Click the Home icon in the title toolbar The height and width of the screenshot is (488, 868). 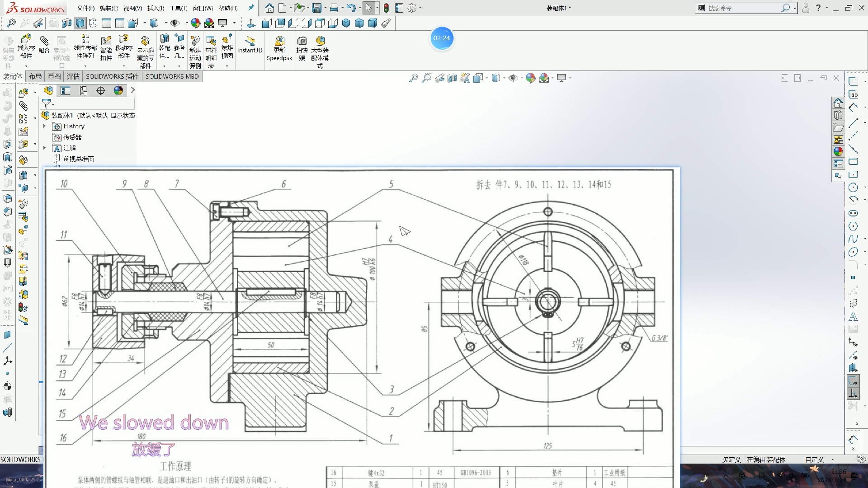(269, 8)
